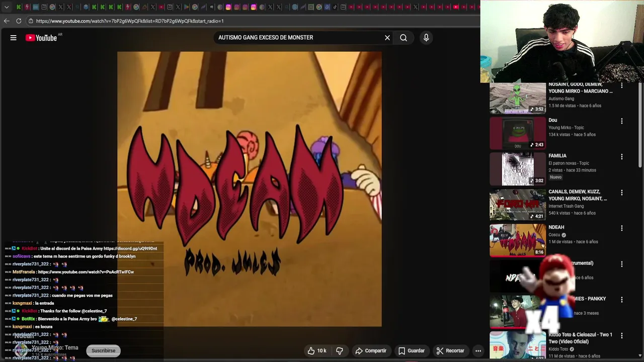The width and height of the screenshot is (644, 362).
Task: Open options menu for CANALS, DEMEW, KUZZ video
Action: (622, 193)
